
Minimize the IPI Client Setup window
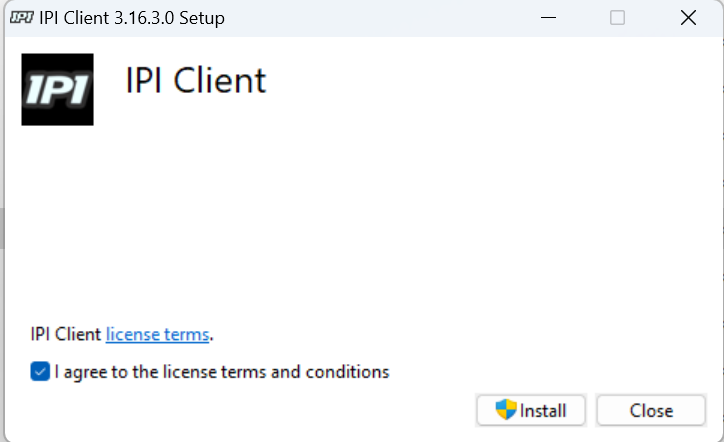pos(548,18)
